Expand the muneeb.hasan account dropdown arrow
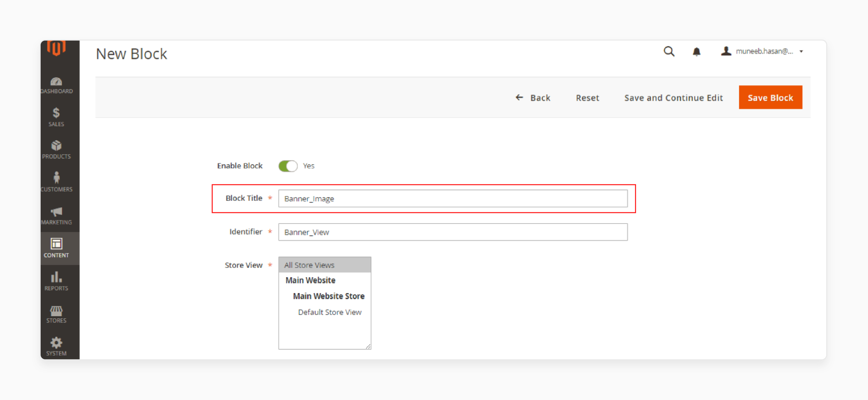 [x=801, y=52]
